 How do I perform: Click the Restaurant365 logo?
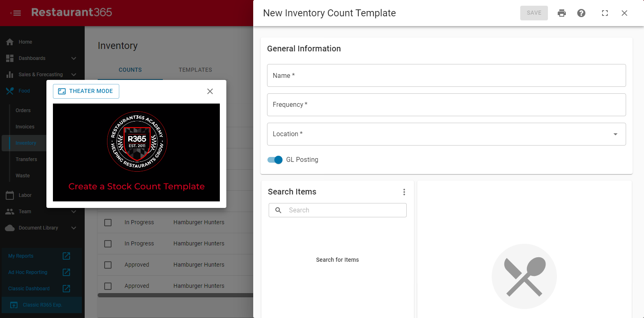click(72, 12)
